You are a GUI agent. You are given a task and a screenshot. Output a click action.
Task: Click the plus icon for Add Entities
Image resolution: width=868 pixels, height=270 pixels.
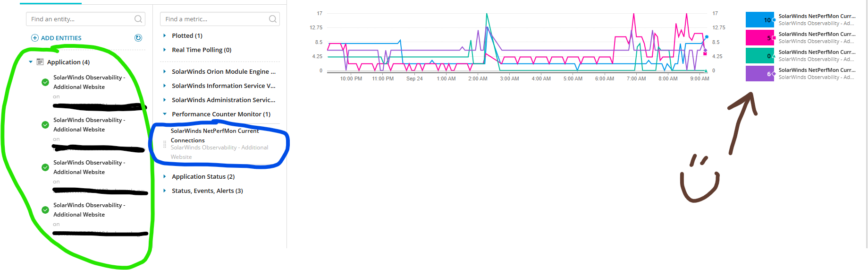point(34,38)
